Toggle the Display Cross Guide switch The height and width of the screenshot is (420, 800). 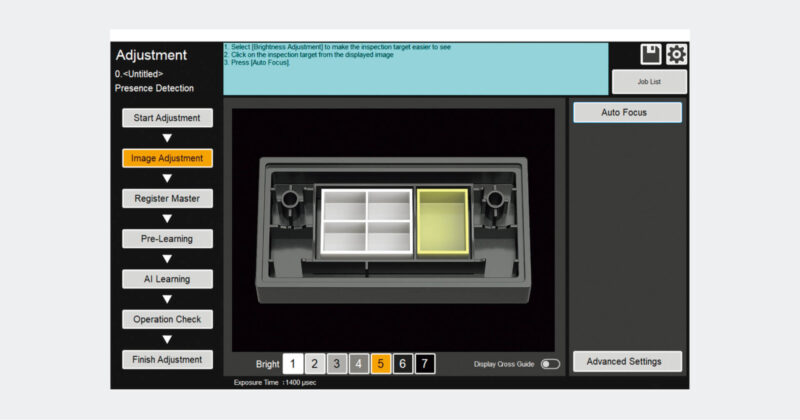coord(550,365)
